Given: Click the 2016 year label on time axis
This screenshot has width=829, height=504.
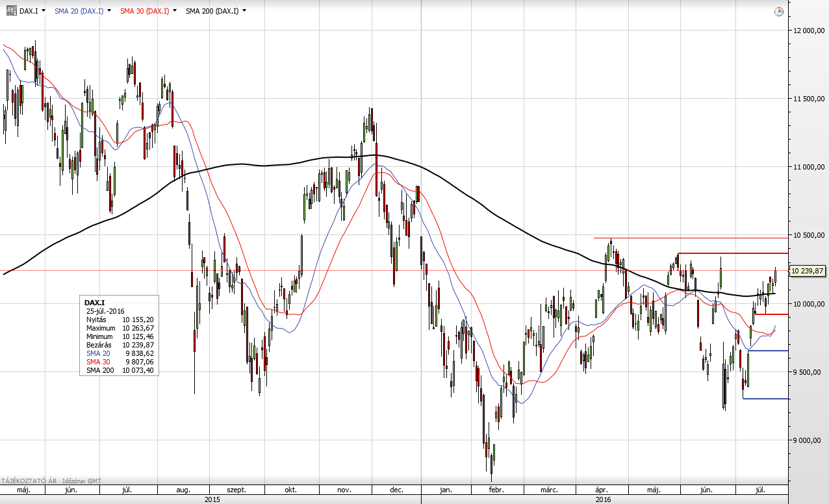Looking at the screenshot, I should pos(604,499).
